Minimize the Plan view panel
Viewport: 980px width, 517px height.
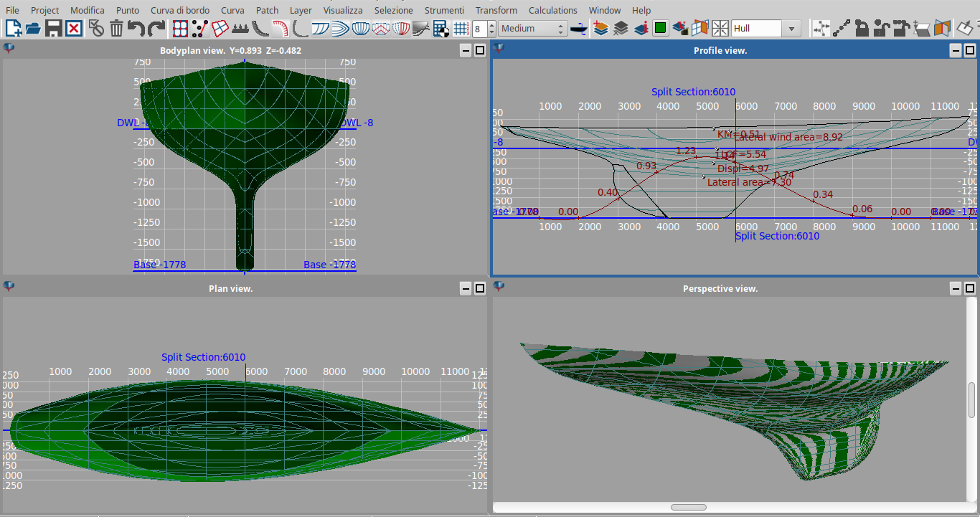pyautogui.click(x=465, y=288)
